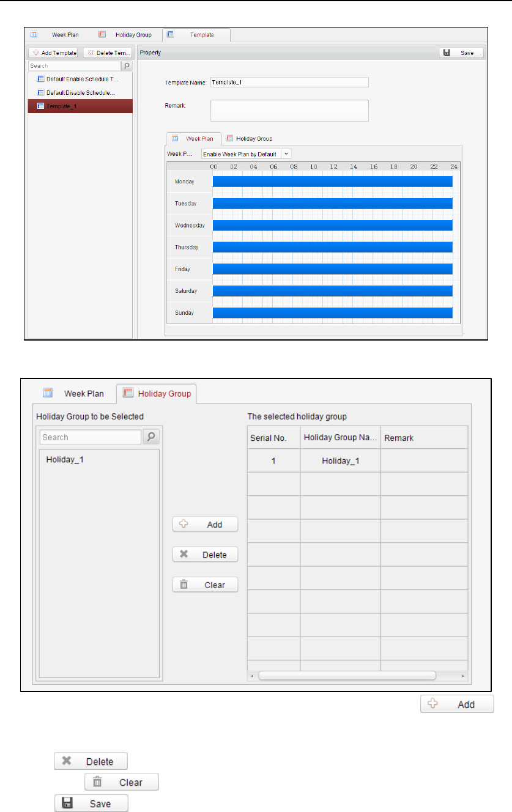Open the top Holiday Group tab
This screenshot has height=812, width=512.
[x=126, y=35]
